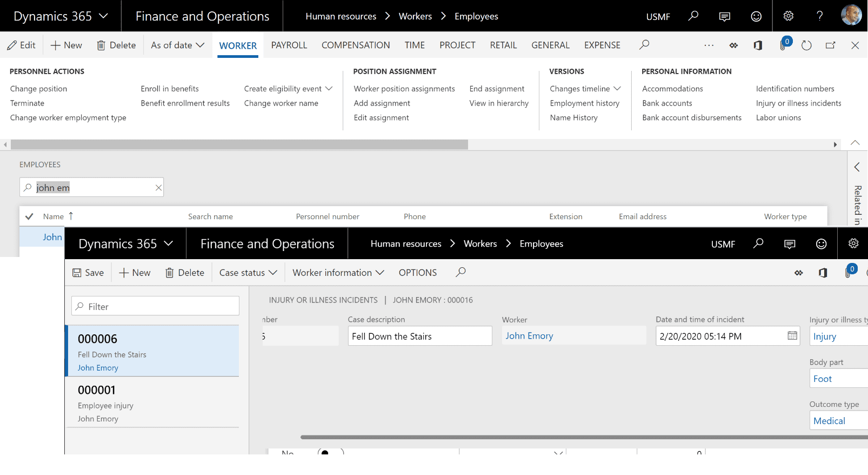Click New on Employees toolbar

tap(66, 45)
